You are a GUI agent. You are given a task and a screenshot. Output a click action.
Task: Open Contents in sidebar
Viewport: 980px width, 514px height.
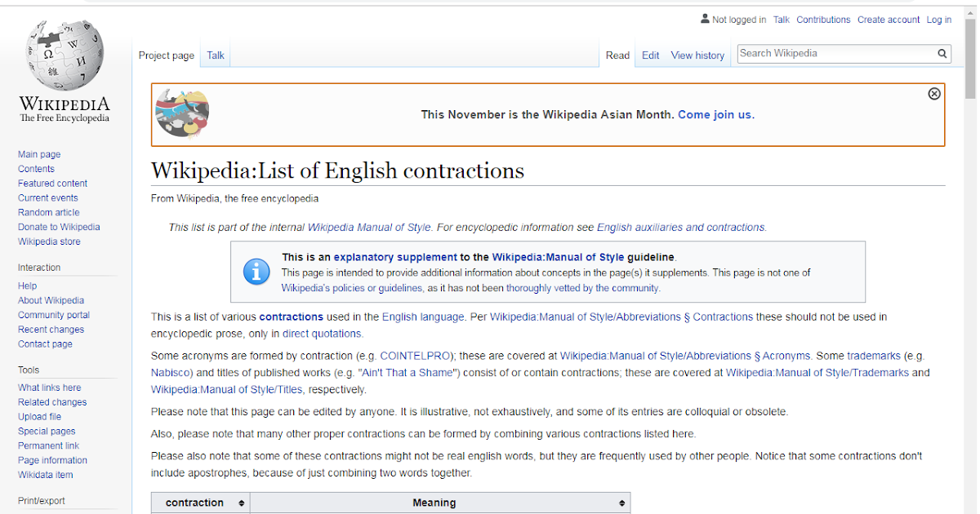tap(36, 169)
